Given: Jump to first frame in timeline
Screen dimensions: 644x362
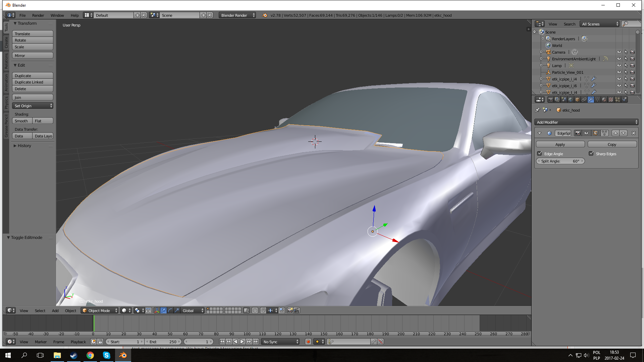Looking at the screenshot, I should [222, 342].
